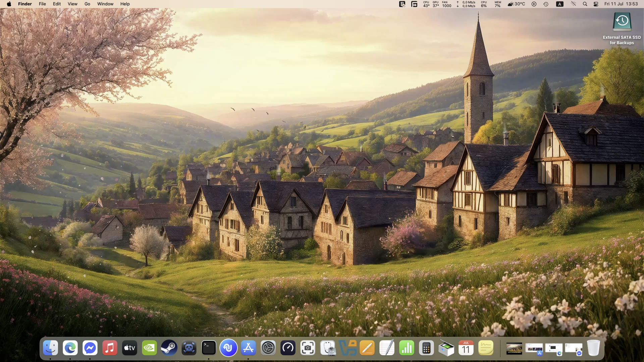
Task: Expand the weather 30°C menu
Action: coord(516,4)
